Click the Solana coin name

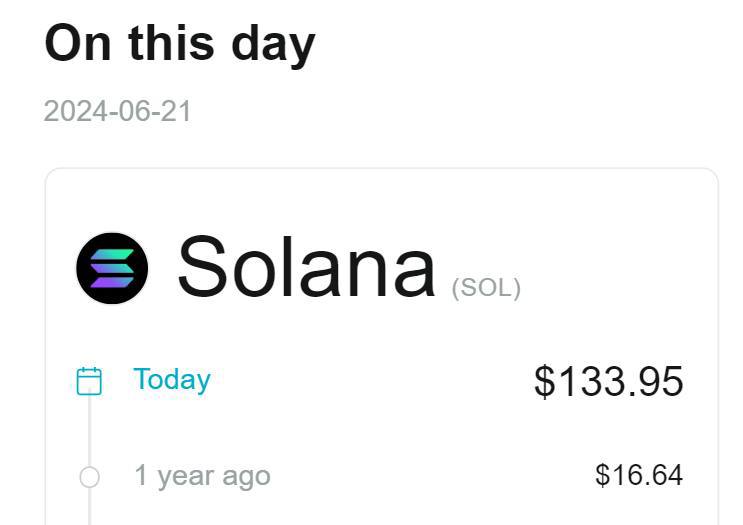pos(306,267)
